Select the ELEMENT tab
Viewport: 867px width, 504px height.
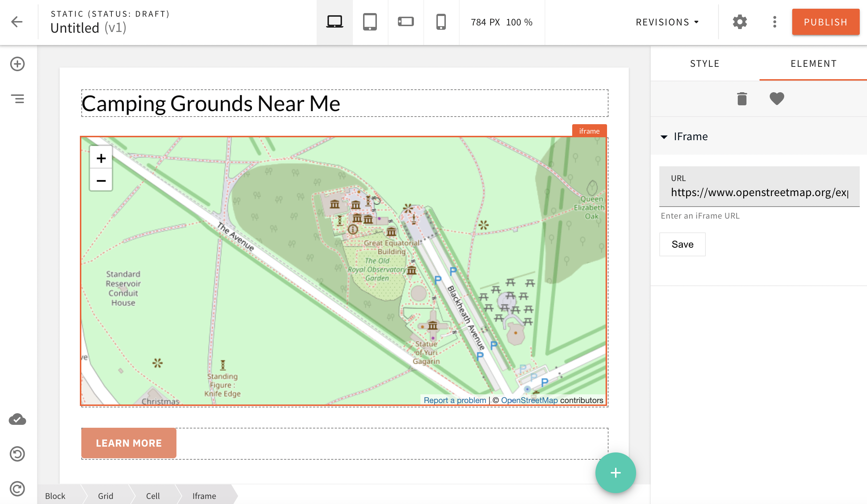tap(813, 63)
